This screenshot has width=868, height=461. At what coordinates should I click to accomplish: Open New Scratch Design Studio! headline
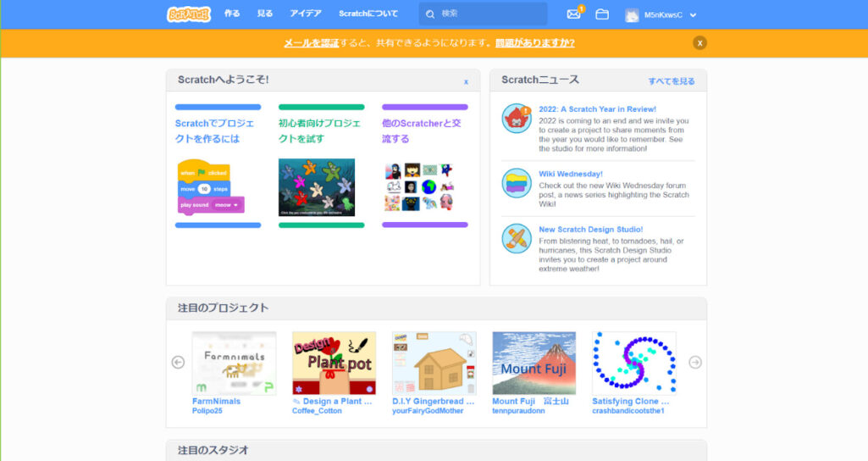[x=590, y=230]
